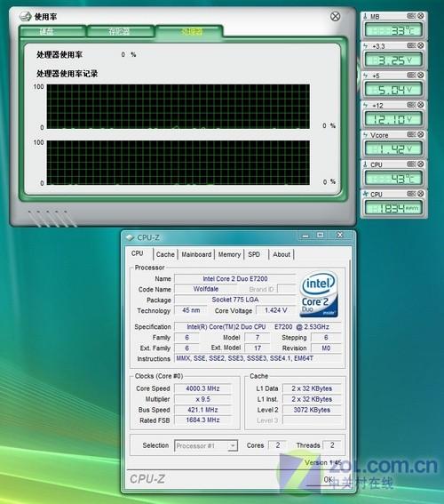This screenshot has height=504, width=444.
Task: Click the lightning icon beside +5 label
Action: (x=365, y=76)
